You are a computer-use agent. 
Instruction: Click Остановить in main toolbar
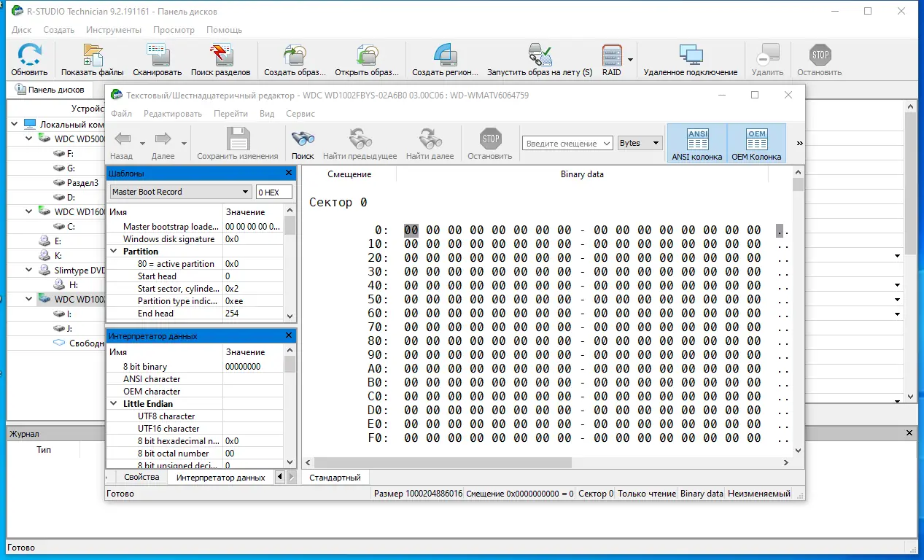pyautogui.click(x=820, y=55)
